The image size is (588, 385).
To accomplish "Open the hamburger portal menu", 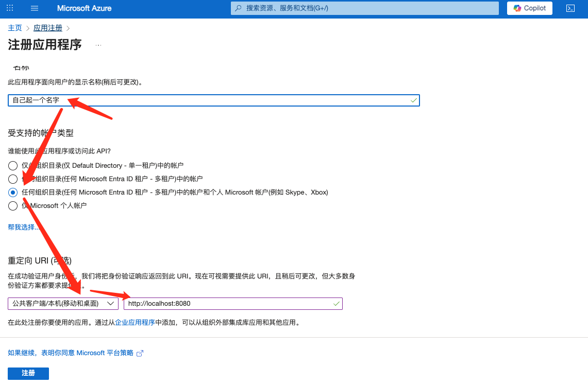I will [x=35, y=8].
